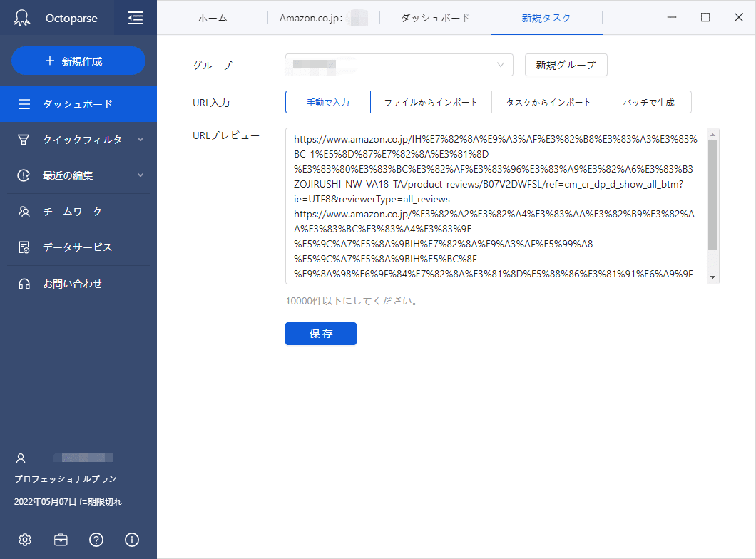Image resolution: width=756 pixels, height=559 pixels.
Task: Expand the recent edits submenu
Action: click(140, 175)
